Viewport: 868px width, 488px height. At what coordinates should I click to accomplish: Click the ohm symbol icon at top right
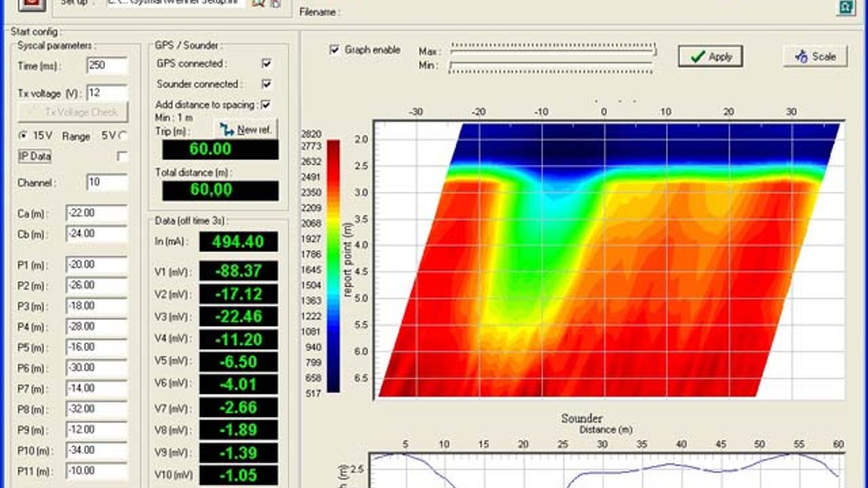tap(845, 6)
